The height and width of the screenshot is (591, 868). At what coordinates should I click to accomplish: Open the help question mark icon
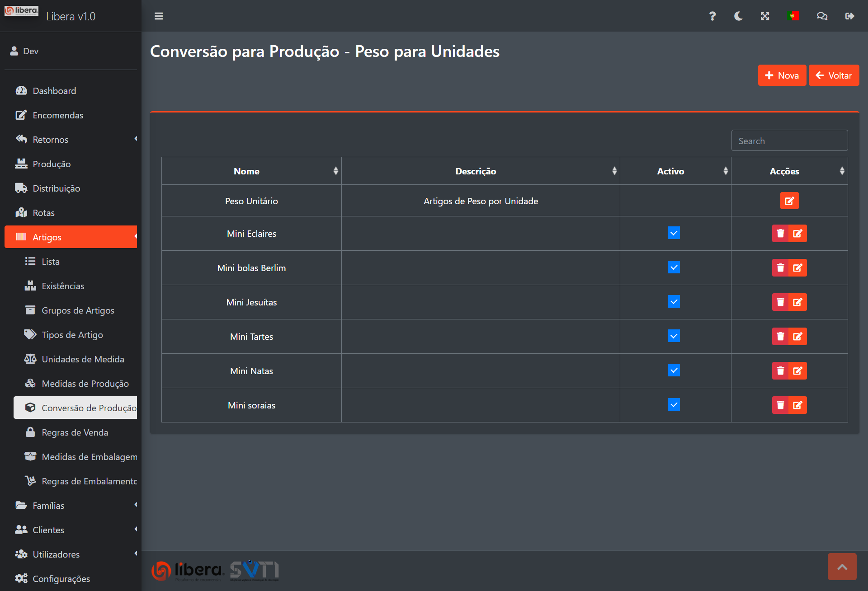point(712,16)
